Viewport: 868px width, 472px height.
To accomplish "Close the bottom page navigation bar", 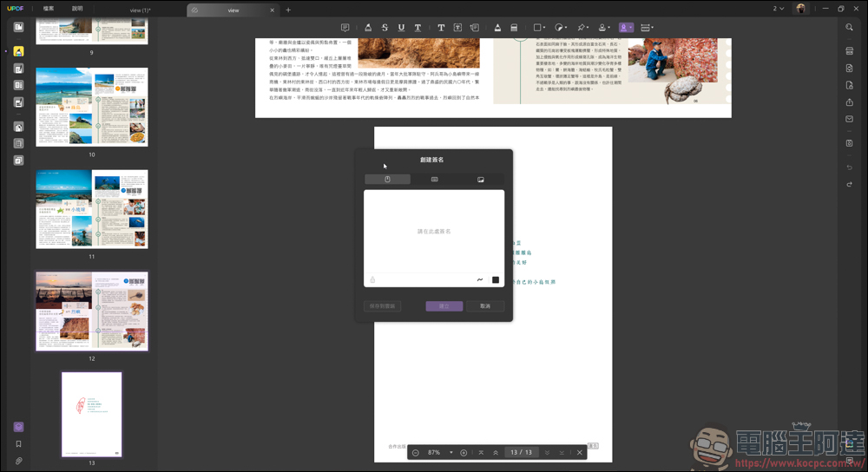I will pos(580,453).
